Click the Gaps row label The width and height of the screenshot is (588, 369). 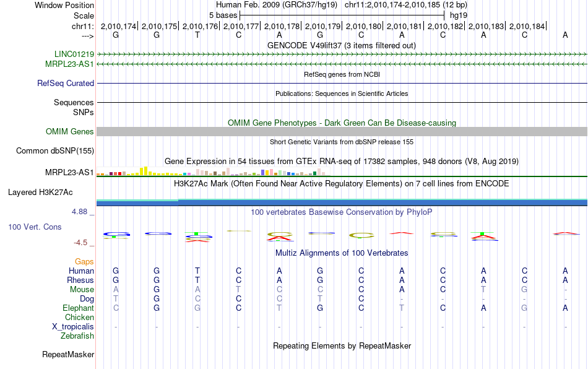point(84,261)
